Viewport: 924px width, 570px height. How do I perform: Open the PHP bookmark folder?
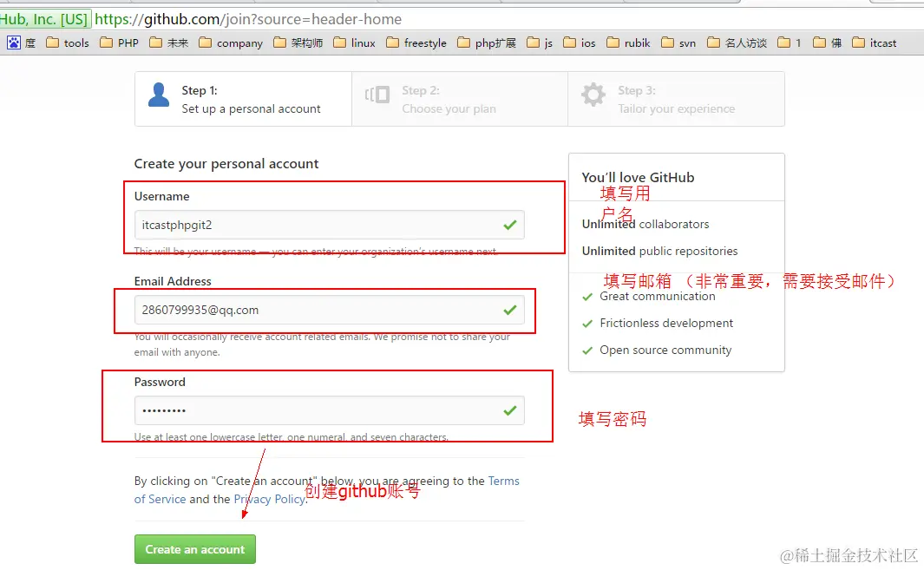tap(119, 43)
